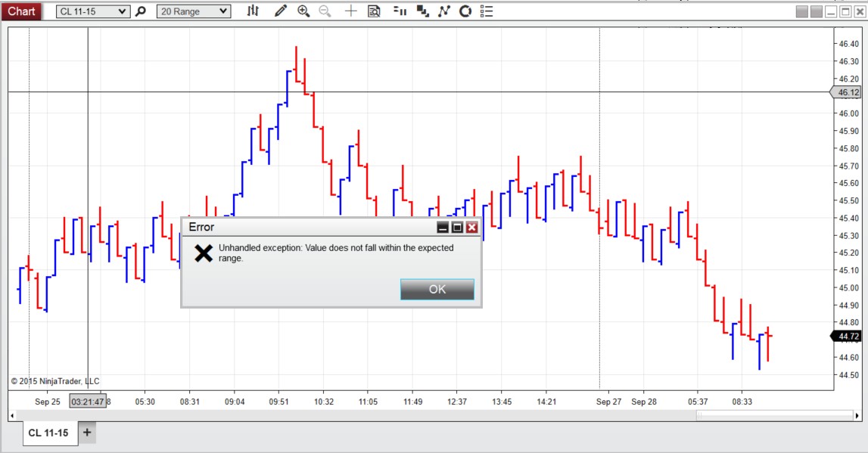Click the black X error icon
This screenshot has width=868, height=453.
tap(203, 253)
